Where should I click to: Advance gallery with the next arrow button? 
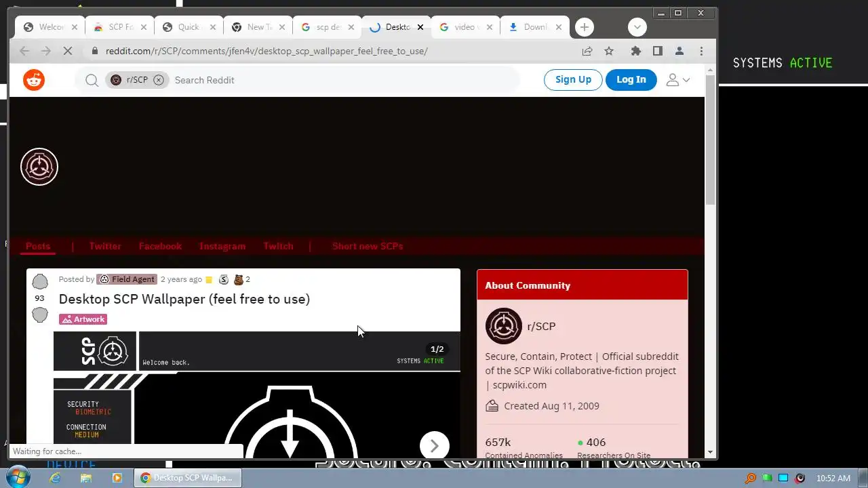434,446
